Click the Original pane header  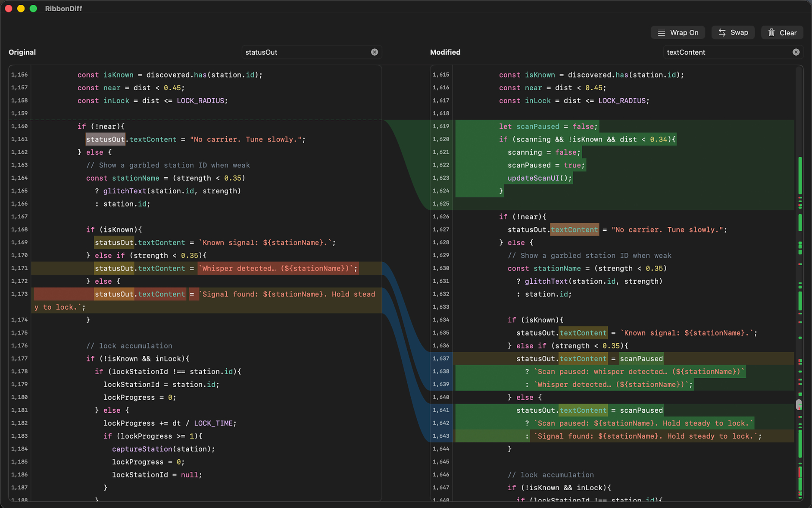coord(22,52)
